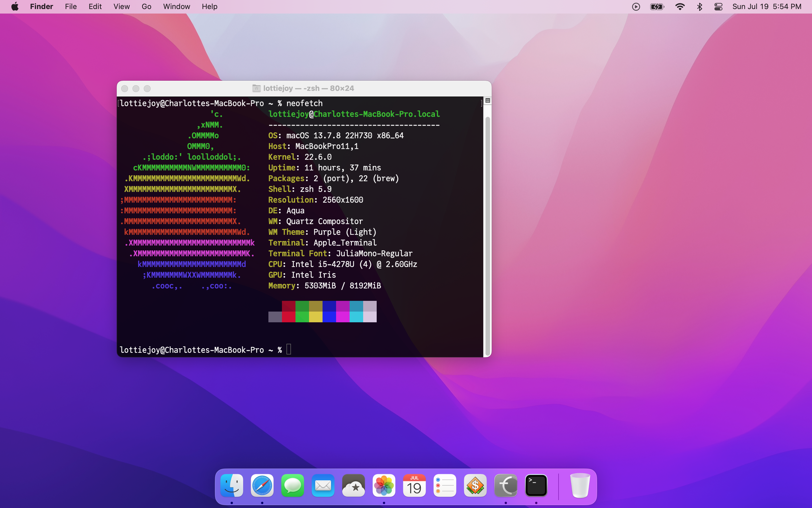The width and height of the screenshot is (812, 508).
Task: Click the 'Host: MacBookPro11,1' line
Action: (314, 146)
